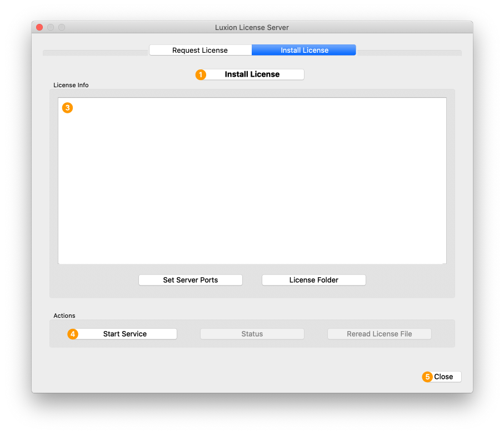Check the service Status button

252,334
